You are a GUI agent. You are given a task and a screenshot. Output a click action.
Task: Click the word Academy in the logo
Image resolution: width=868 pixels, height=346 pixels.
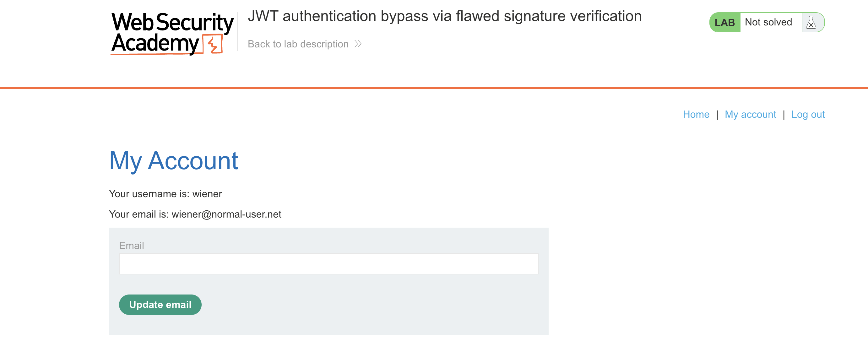point(155,44)
